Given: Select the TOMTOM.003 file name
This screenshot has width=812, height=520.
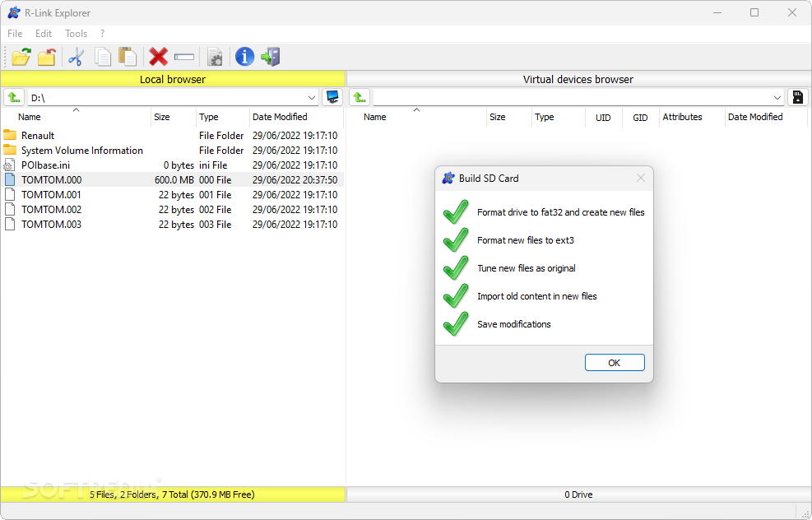Looking at the screenshot, I should pos(51,225).
